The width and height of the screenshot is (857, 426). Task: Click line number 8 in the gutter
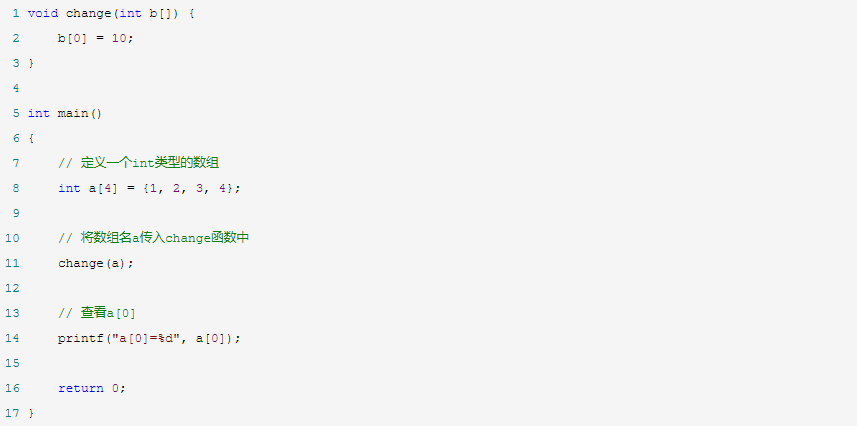[15, 188]
